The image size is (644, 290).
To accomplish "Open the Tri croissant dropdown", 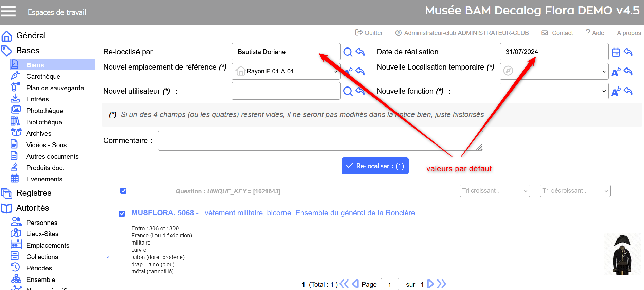I will [x=495, y=191].
